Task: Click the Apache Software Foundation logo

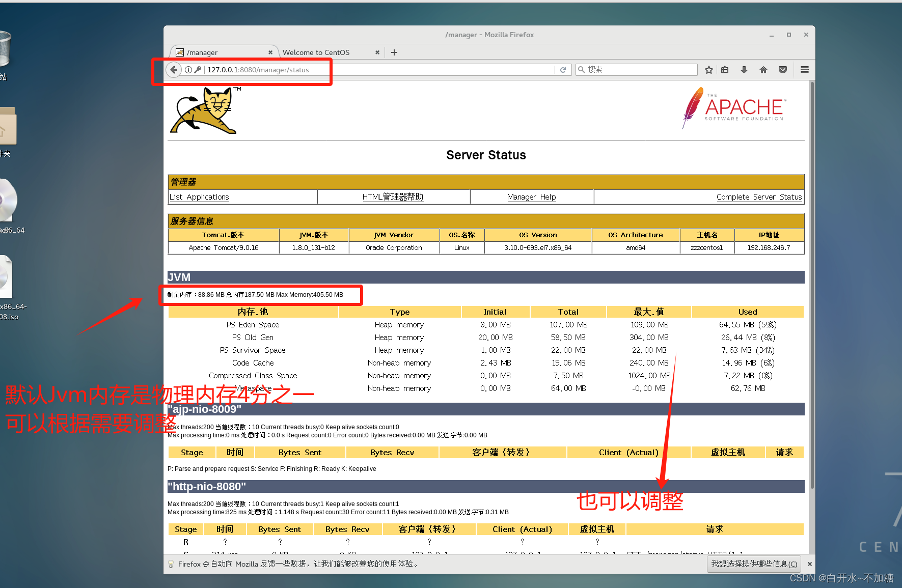Action: pyautogui.click(x=734, y=107)
